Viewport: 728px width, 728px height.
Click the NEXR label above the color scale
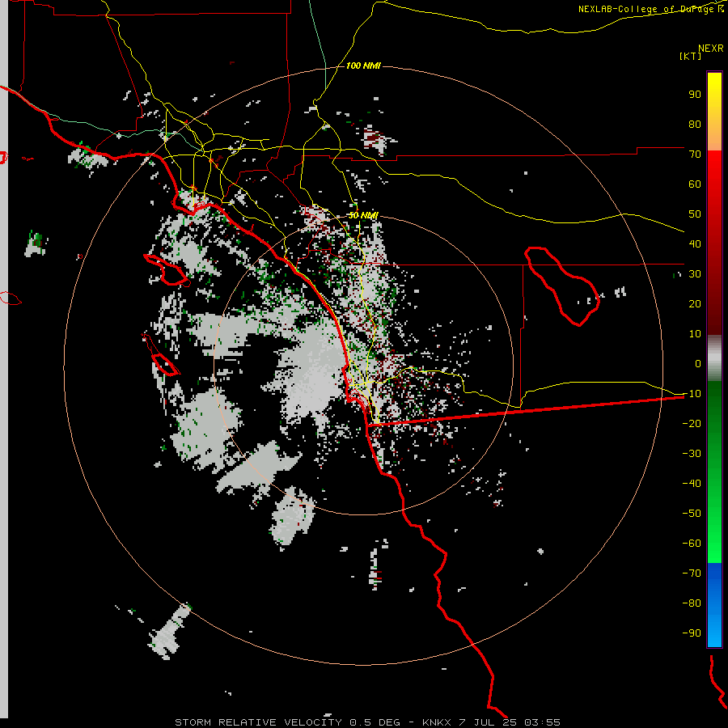[x=711, y=49]
